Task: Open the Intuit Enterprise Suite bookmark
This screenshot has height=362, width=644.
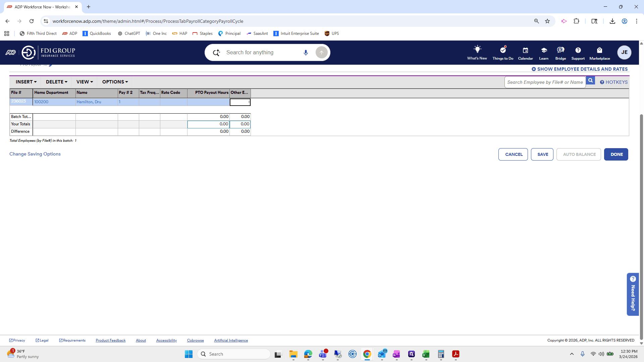Action: [296, 34]
